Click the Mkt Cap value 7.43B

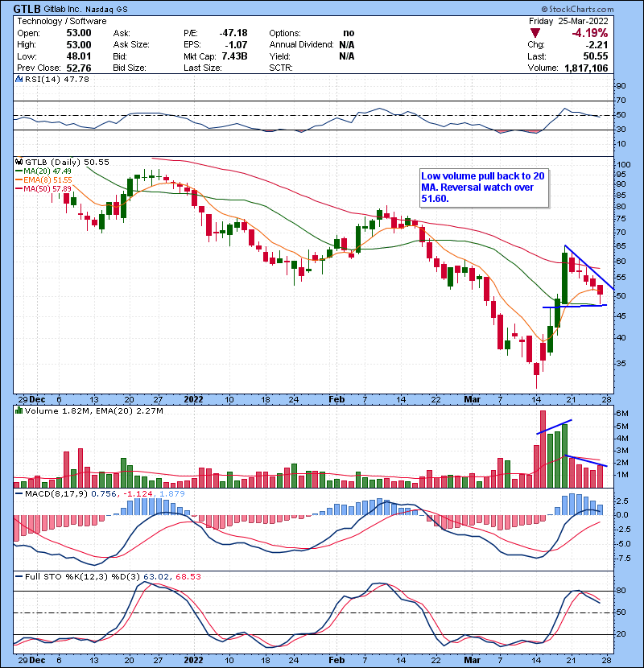click(x=234, y=56)
